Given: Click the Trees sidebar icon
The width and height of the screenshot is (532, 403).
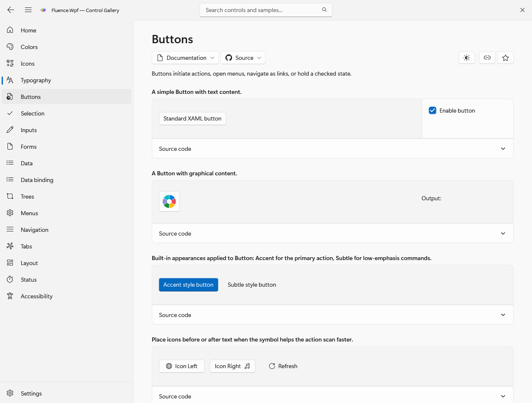Looking at the screenshot, I should [x=10, y=196].
